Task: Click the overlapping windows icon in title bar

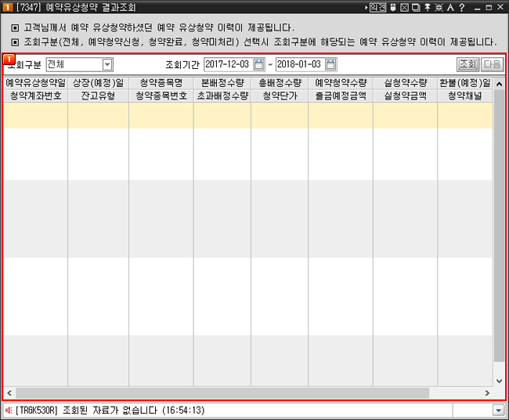Action: coord(416,7)
